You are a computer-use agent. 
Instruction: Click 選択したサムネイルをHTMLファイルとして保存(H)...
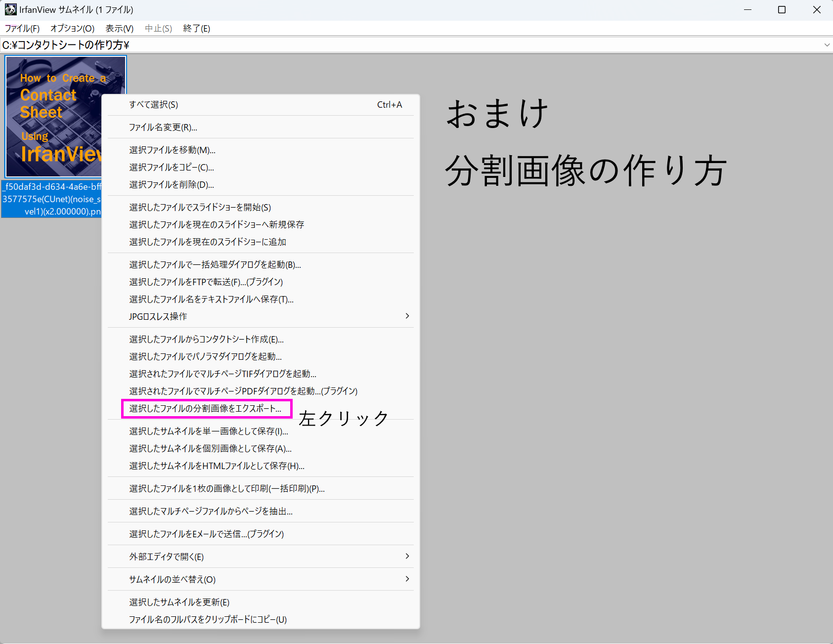click(217, 466)
